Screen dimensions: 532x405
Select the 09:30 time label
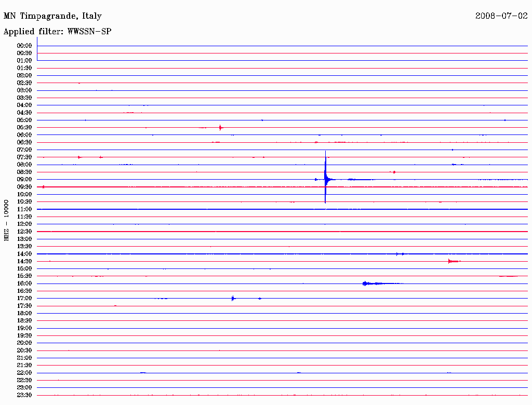[24, 187]
